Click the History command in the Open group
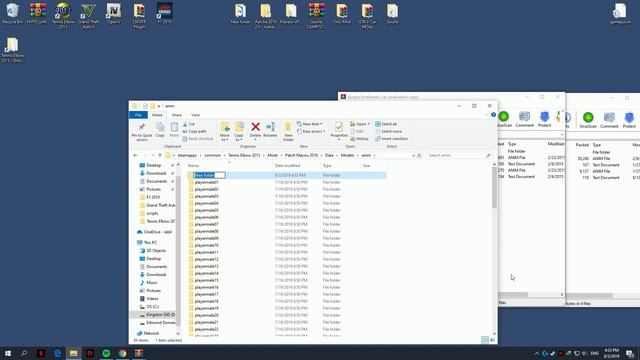The width and height of the screenshot is (640, 360). click(360, 139)
